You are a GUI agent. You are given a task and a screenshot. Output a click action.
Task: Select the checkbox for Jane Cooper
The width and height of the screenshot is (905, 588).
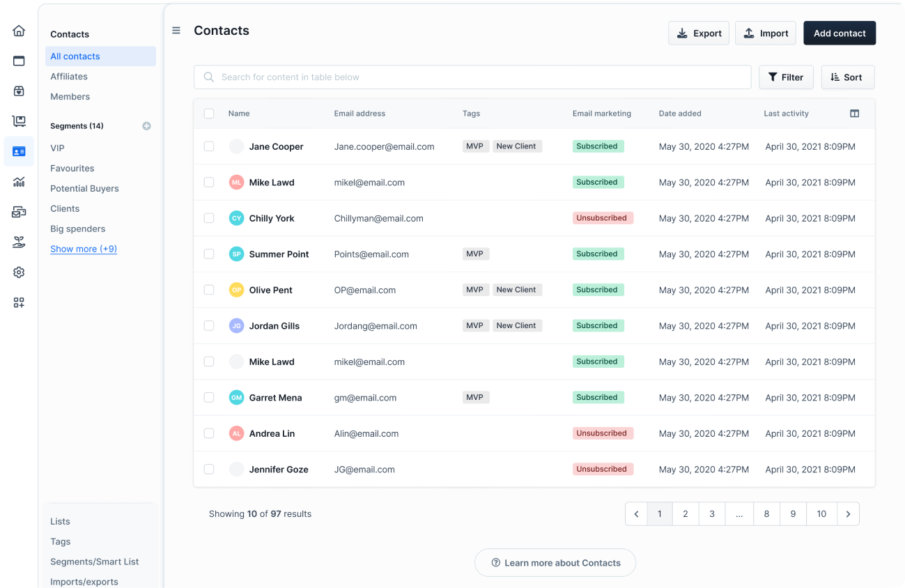coord(209,146)
